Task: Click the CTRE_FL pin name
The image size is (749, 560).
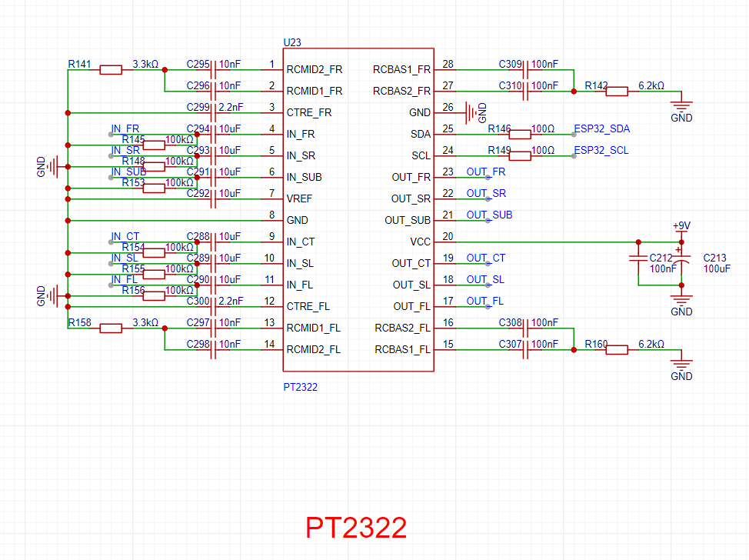Action: point(308,306)
